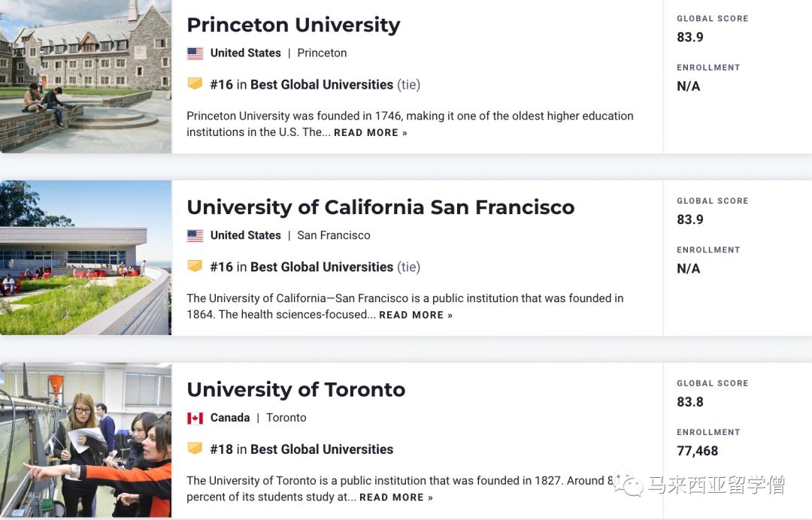Expand Princeton's description via READ MORE
Viewport: 812px width, 520px height.
coord(368,132)
